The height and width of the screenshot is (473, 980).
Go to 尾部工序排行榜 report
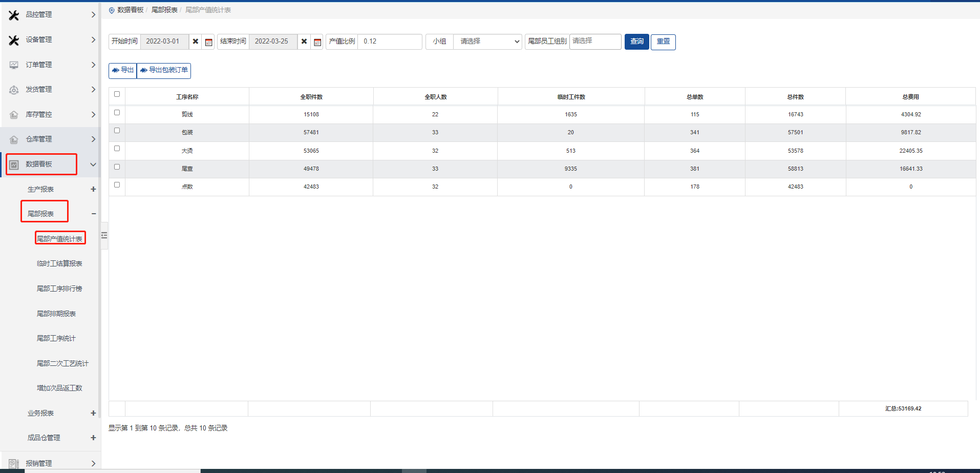[59, 289]
